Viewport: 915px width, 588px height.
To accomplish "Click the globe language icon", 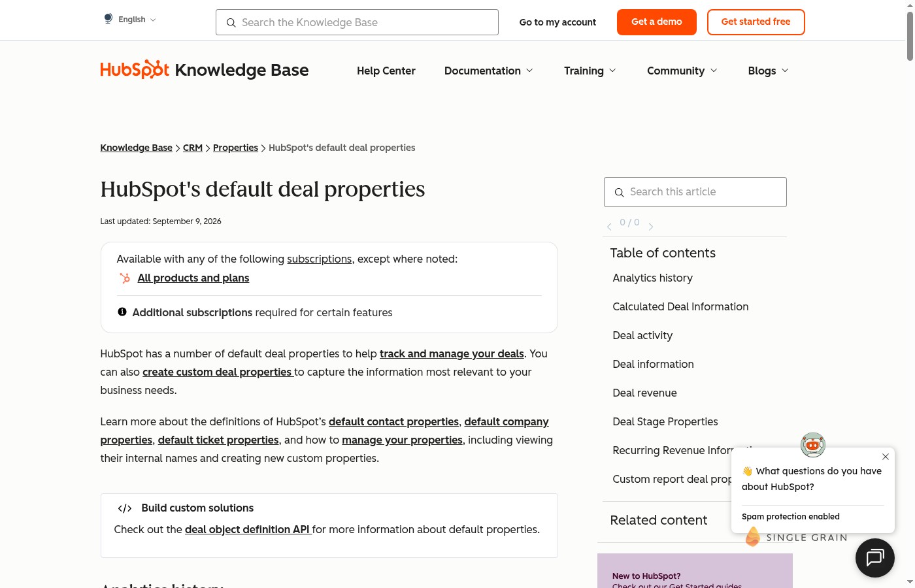I will [x=108, y=19].
